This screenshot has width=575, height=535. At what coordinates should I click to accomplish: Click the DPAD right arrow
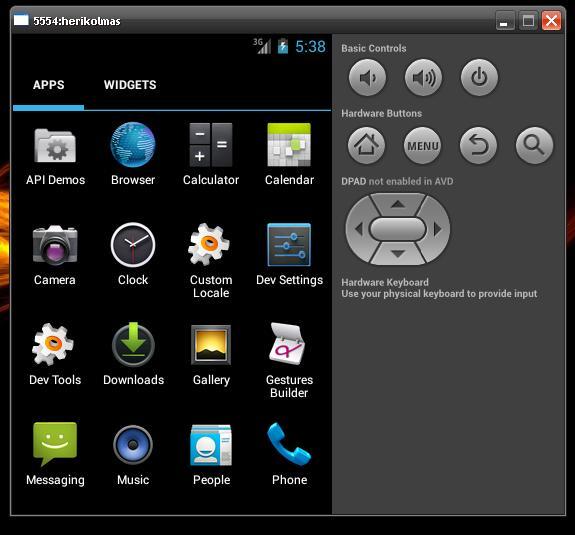tap(437, 229)
